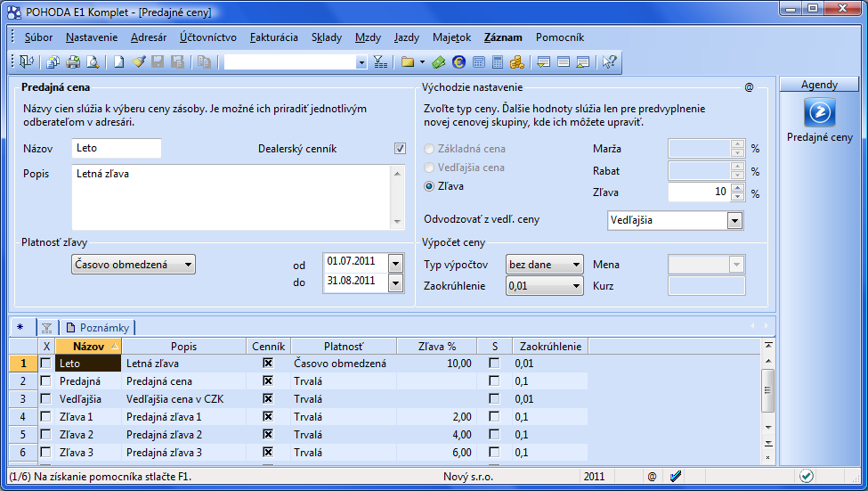This screenshot has width=868, height=491.
Task: Expand the toolbar search combo box arrow
Action: tap(361, 62)
